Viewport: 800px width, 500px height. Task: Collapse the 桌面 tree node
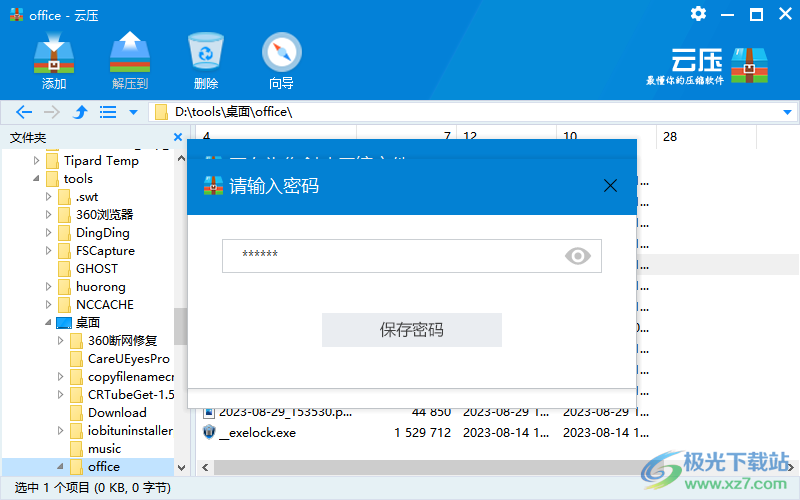48,322
